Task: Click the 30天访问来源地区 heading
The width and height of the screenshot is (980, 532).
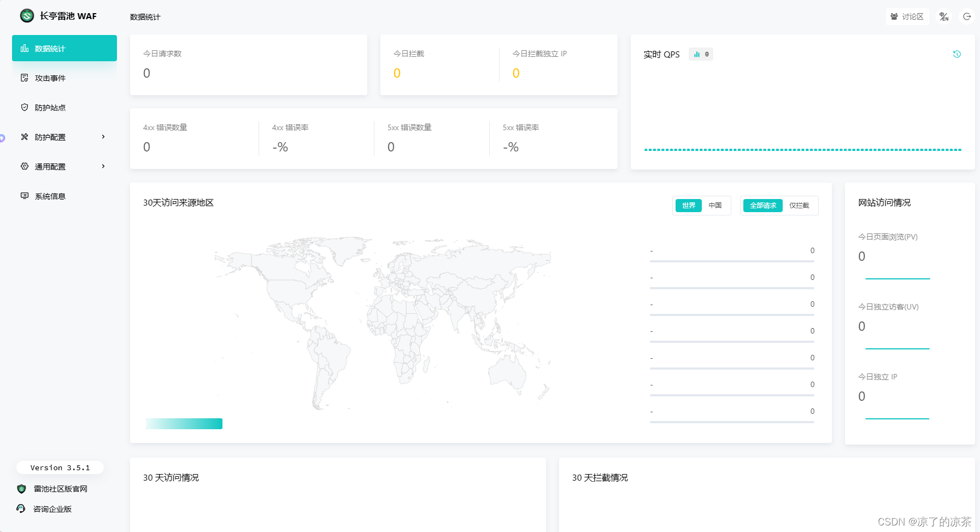Action: click(x=178, y=202)
